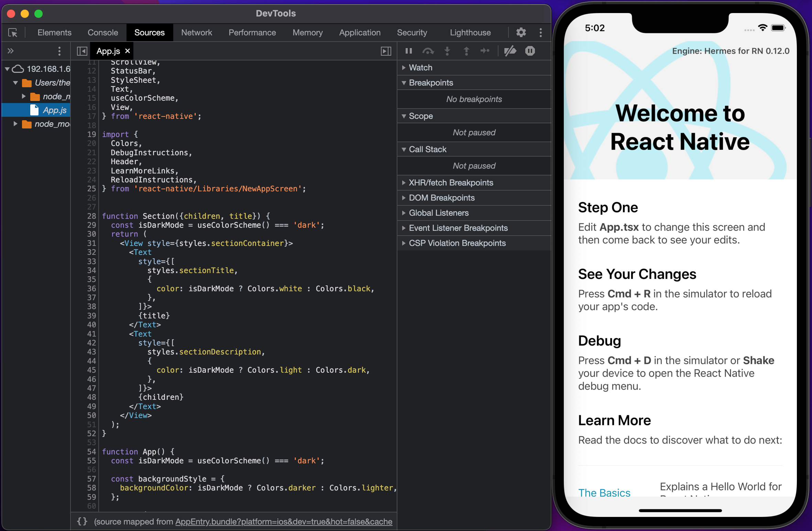Click the inspect element picker icon
This screenshot has height=531, width=812.
tap(13, 33)
